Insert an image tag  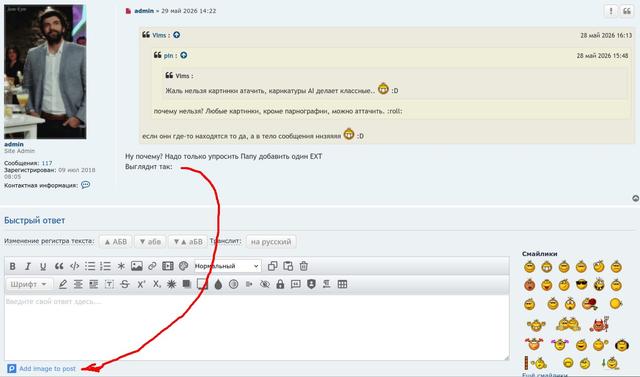click(137, 266)
